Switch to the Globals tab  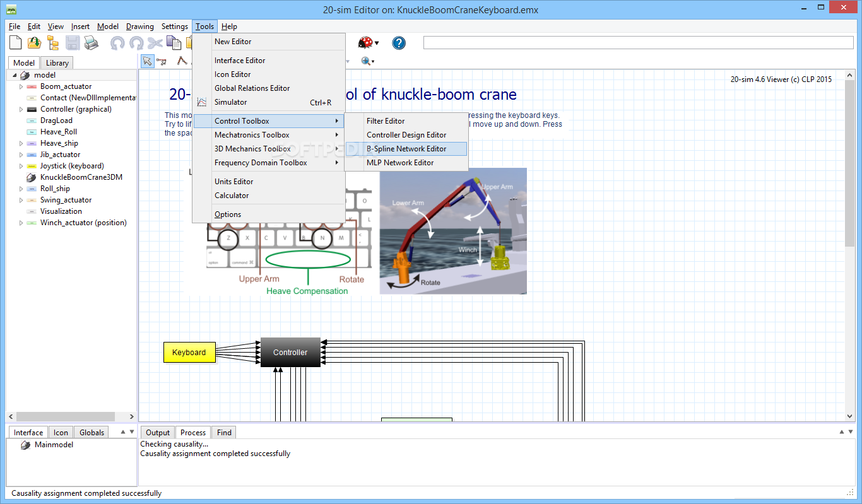(x=92, y=433)
